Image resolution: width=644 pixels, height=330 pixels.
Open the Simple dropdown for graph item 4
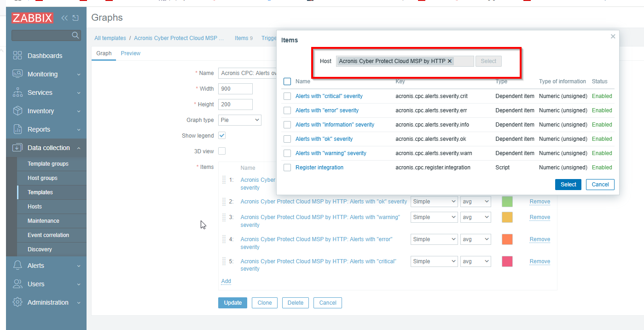coord(434,239)
